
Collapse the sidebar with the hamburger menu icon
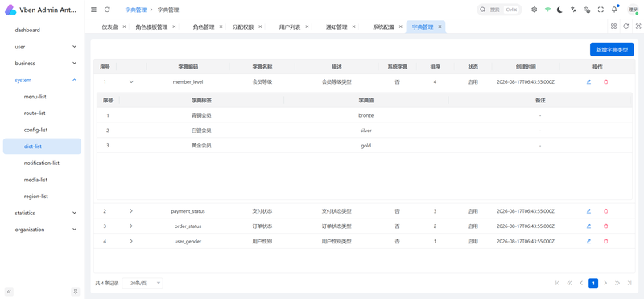click(x=94, y=10)
